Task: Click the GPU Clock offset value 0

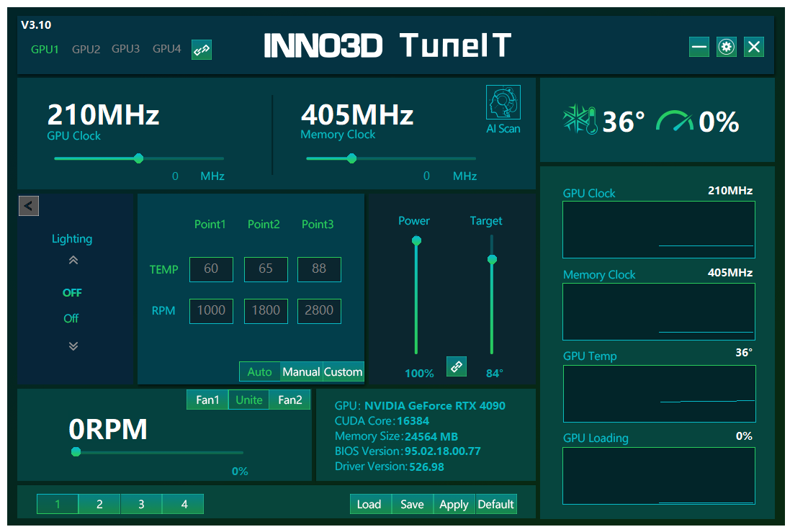Action: [175, 176]
